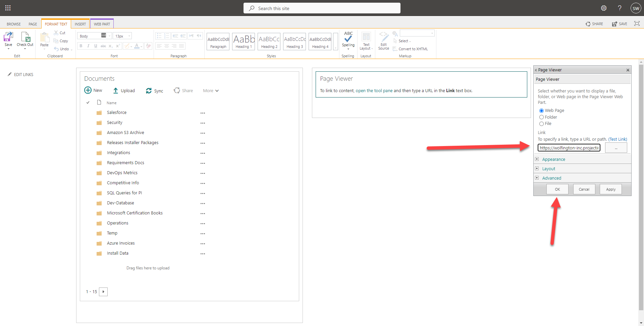This screenshot has height=326, width=644.
Task: Select the File radio option
Action: pyautogui.click(x=541, y=124)
